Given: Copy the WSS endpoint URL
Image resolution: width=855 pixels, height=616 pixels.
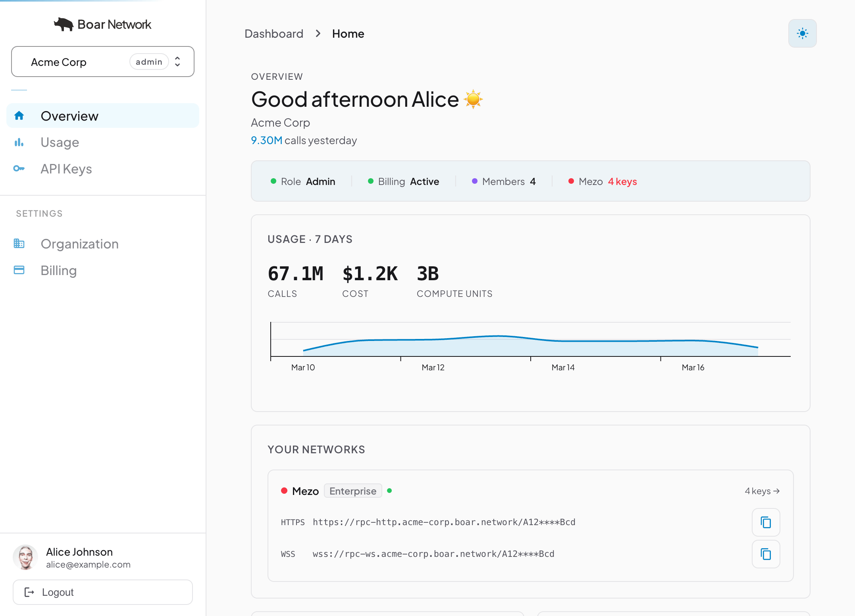Looking at the screenshot, I should click(x=766, y=554).
